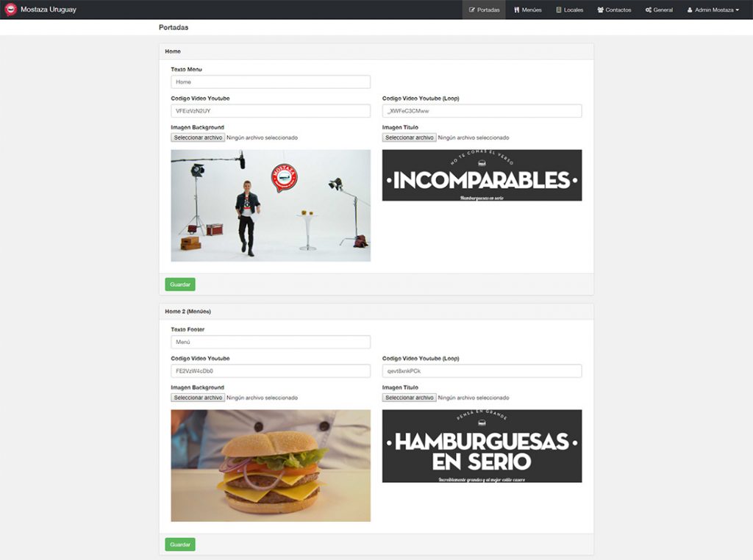Screen dimensions: 753x560
Task: Select the studio presenter background thumbnail
Action: 271,206
